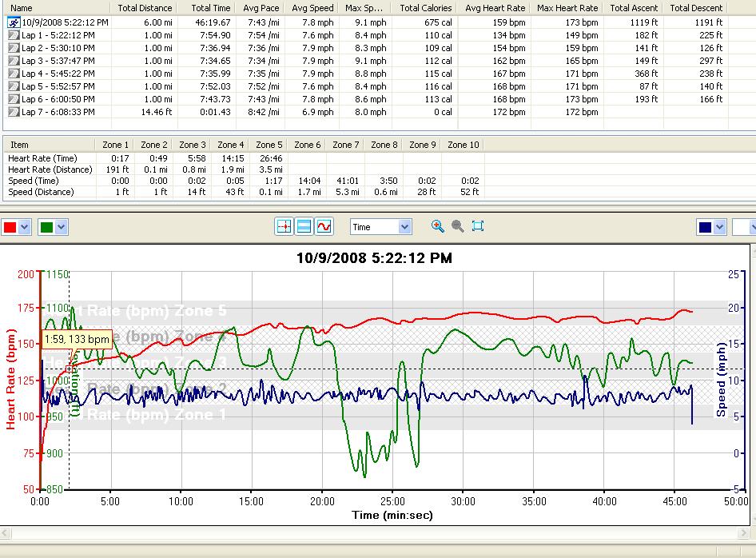This screenshot has height=558, width=756.
Task: Toggle the crosshair data cursor button
Action: click(x=284, y=226)
